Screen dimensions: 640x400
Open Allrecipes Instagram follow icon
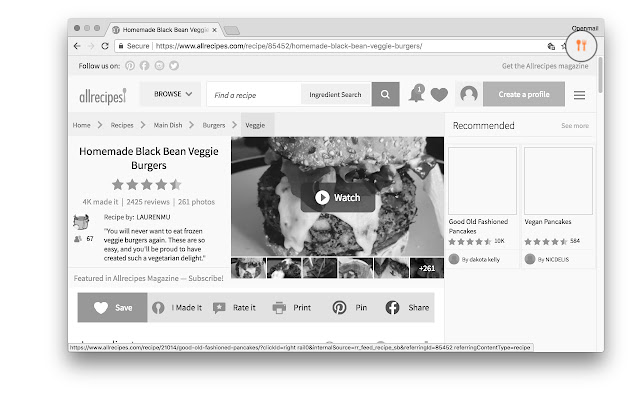click(159, 66)
